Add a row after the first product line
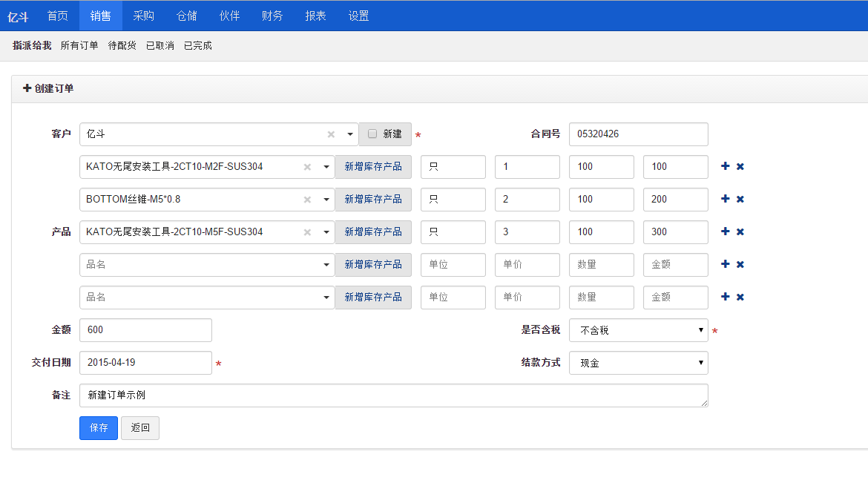The height and width of the screenshot is (486, 868). [725, 166]
